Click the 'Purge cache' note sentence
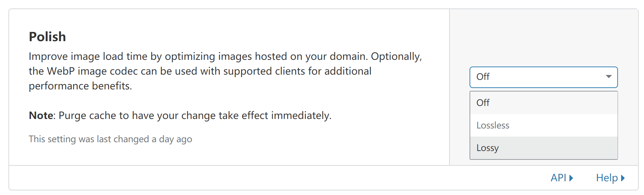 tap(180, 115)
